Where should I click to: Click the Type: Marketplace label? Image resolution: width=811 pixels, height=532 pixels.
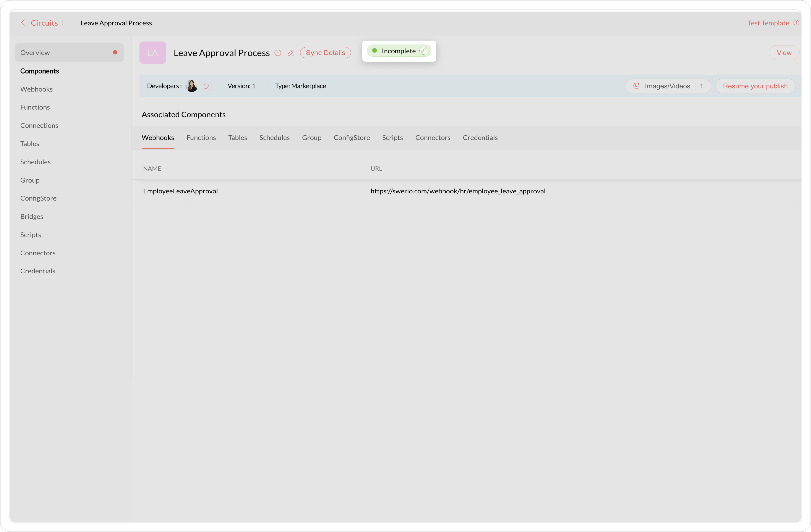pos(300,86)
